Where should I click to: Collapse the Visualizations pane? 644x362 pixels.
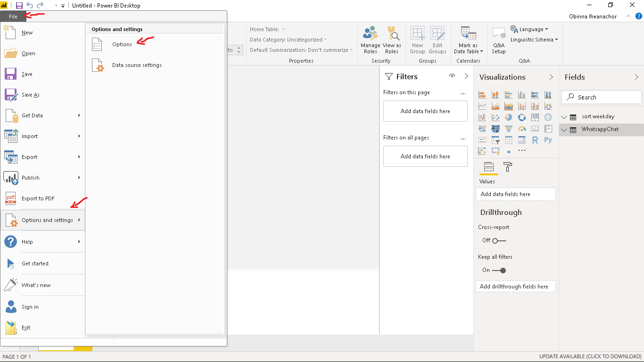pyautogui.click(x=551, y=77)
